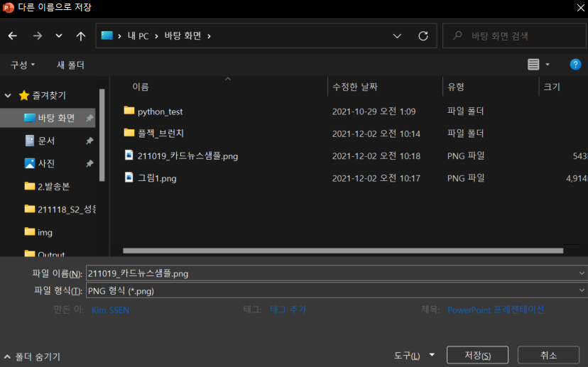Viewport: 588px width, 367px height.
Task: Edit author Kim SSEN
Action: coord(110,310)
